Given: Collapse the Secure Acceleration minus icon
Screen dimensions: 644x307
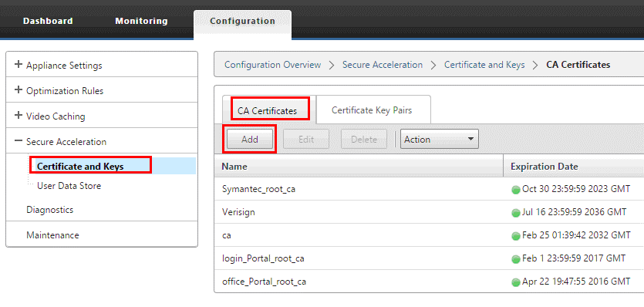Looking at the screenshot, I should 18,141.
